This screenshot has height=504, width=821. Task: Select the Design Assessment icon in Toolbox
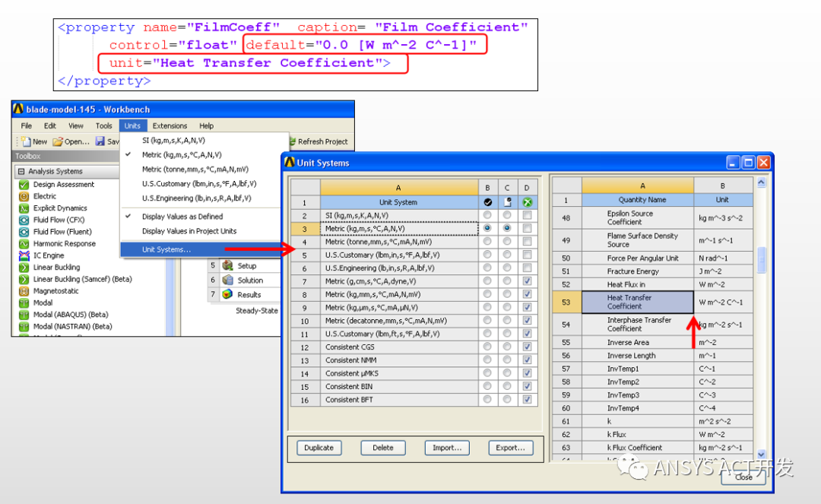pyautogui.click(x=24, y=184)
